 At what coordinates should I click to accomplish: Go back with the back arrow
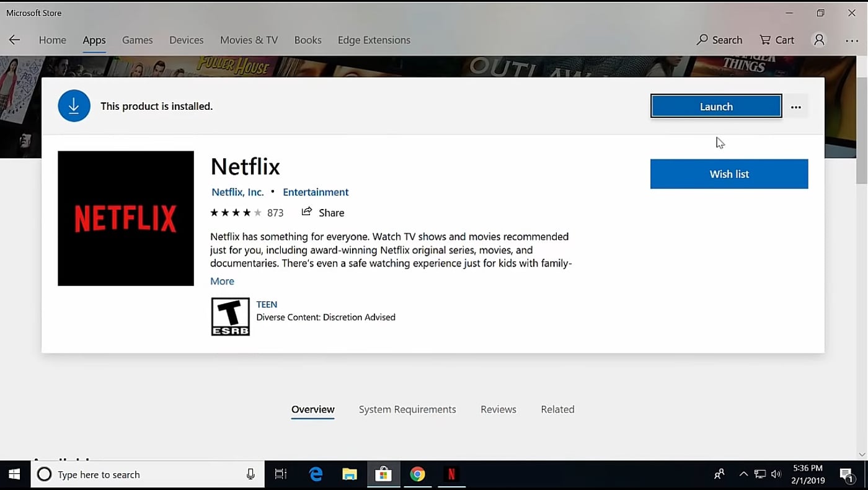14,40
